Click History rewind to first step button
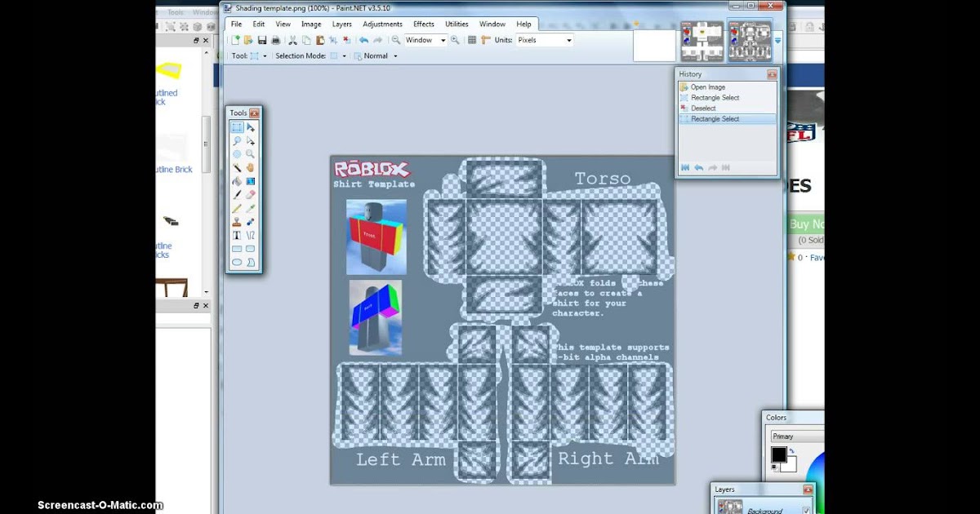This screenshot has height=514, width=980. click(685, 167)
